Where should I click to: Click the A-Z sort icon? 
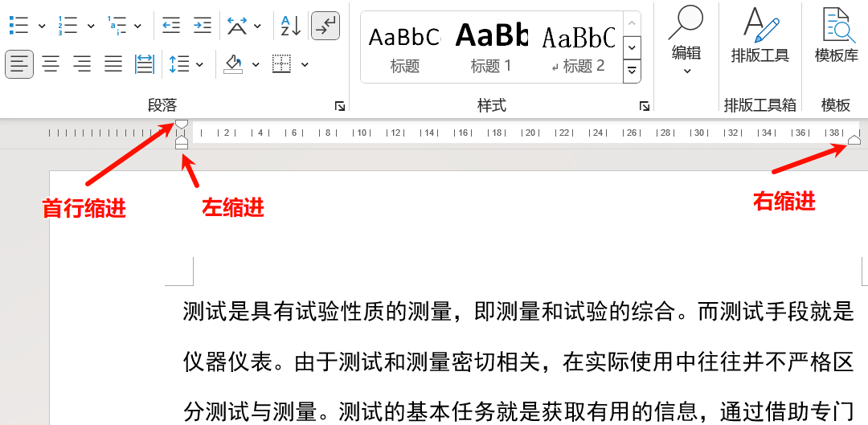(x=290, y=26)
